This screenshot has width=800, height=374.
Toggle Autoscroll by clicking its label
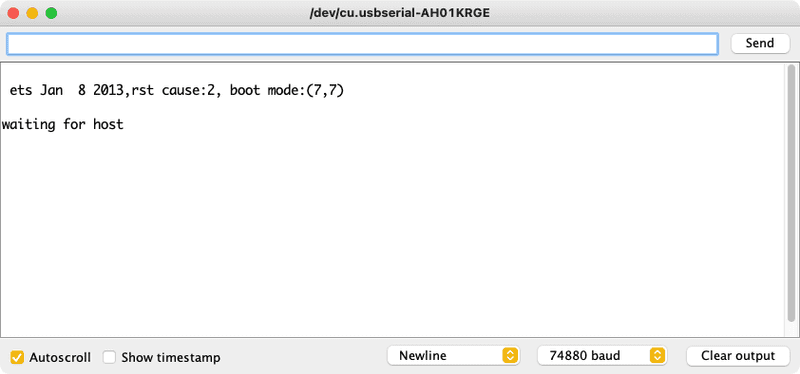tap(60, 357)
